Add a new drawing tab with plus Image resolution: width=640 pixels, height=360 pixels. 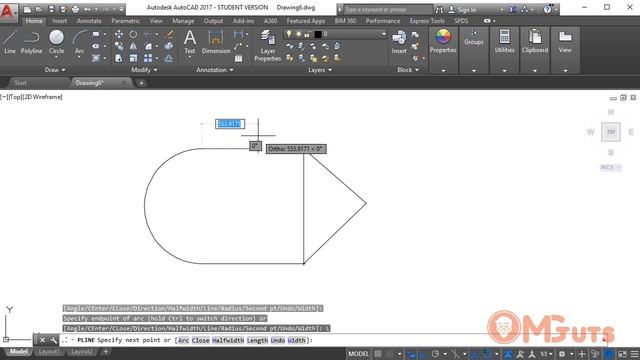pyautogui.click(x=141, y=83)
